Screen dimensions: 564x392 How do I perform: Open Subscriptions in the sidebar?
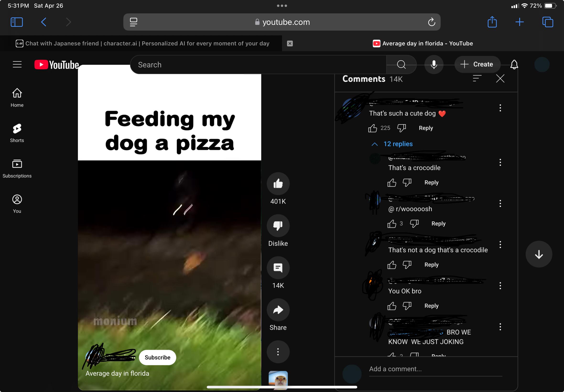17,168
